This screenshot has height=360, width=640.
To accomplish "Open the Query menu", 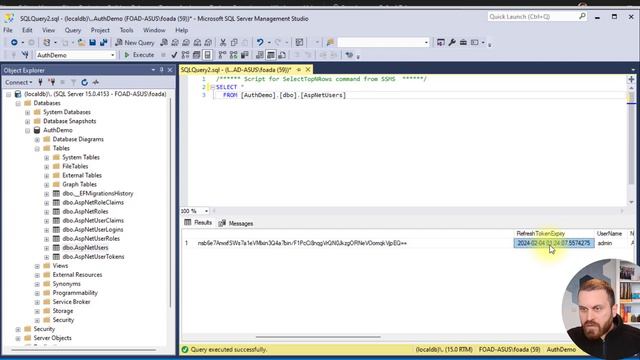I will pos(73,30).
